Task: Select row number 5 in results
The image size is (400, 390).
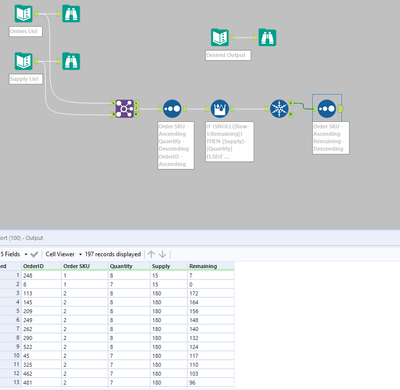Action: click(11, 311)
